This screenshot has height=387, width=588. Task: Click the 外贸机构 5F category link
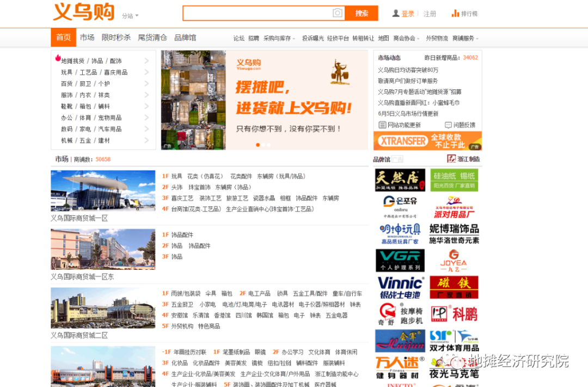point(182,326)
